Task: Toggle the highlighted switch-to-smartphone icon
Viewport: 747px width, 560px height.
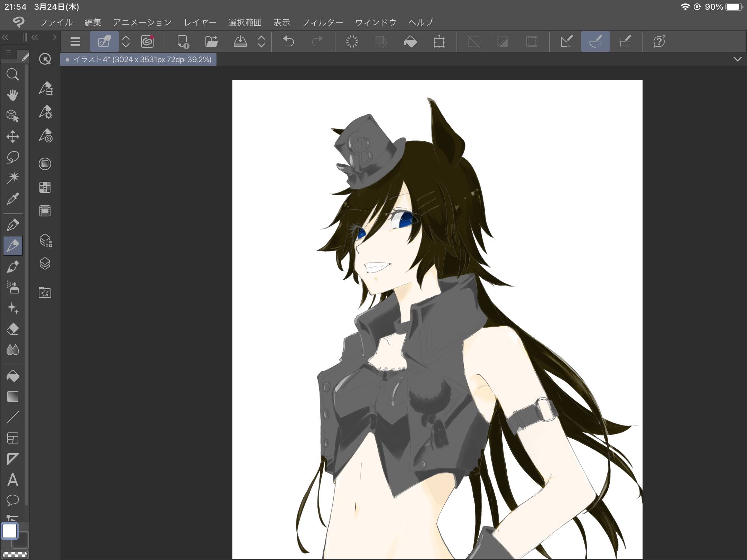Action: click(x=104, y=42)
